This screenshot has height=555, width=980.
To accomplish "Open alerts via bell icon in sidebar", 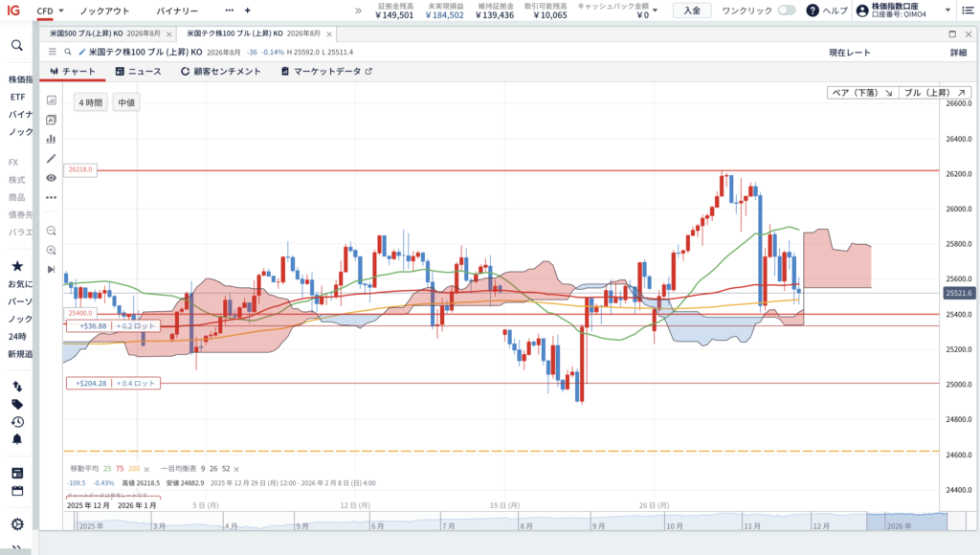I will (x=17, y=439).
